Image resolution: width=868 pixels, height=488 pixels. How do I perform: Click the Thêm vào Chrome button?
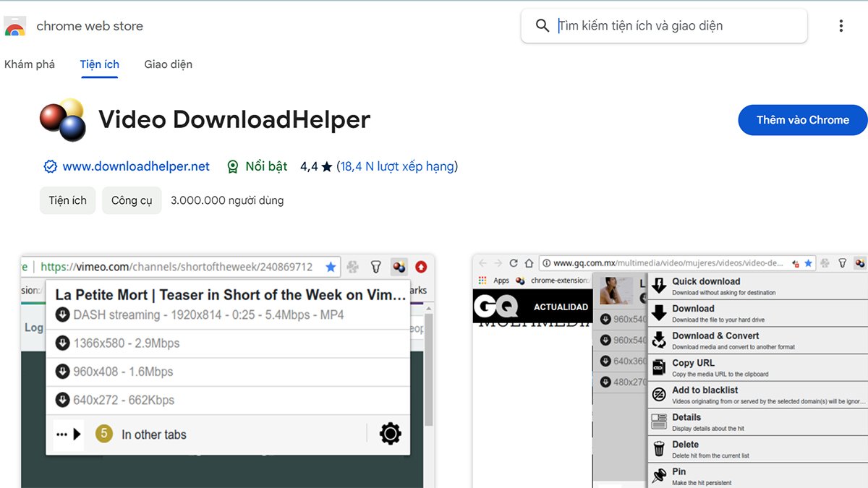[802, 120]
